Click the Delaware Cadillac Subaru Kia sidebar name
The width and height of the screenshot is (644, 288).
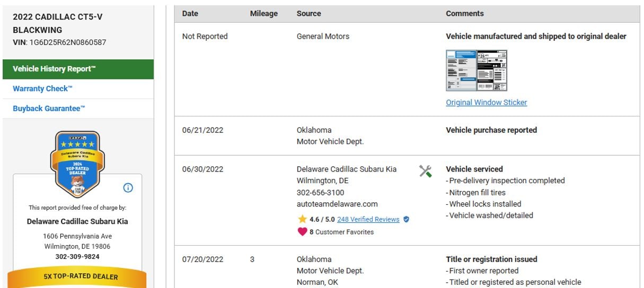pos(77,221)
